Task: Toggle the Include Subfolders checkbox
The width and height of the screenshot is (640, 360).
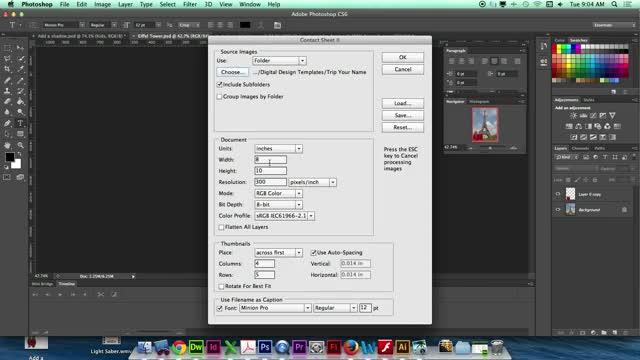Action: [x=220, y=84]
